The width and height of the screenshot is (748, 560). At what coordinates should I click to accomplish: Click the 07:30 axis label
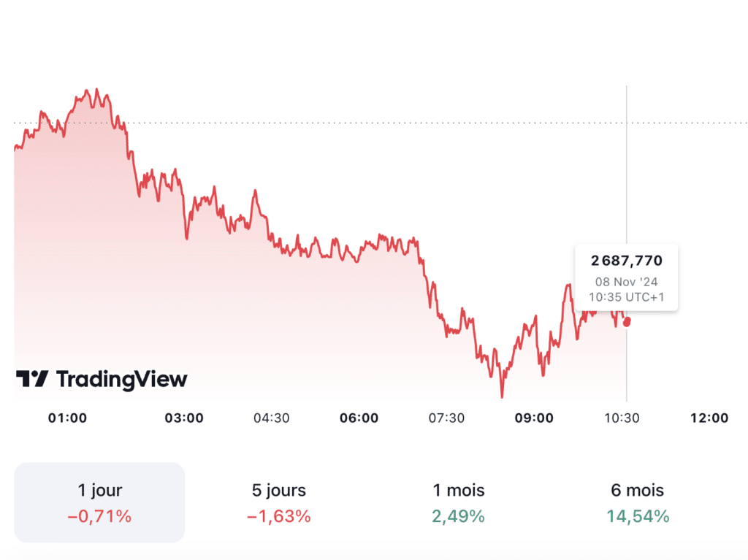pyautogui.click(x=446, y=418)
